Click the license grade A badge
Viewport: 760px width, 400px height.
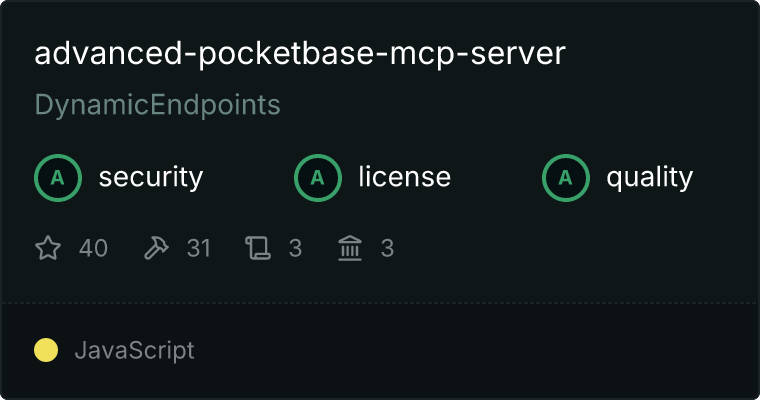click(318, 178)
